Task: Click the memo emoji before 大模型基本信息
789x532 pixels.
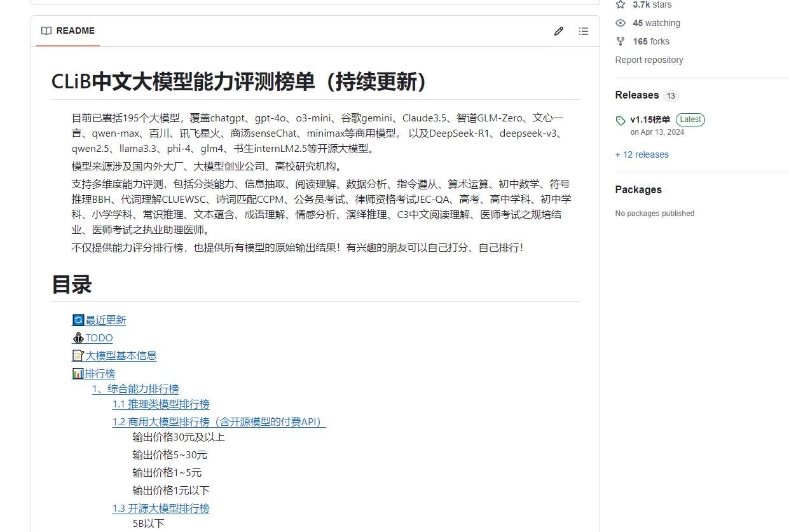Action: click(78, 355)
